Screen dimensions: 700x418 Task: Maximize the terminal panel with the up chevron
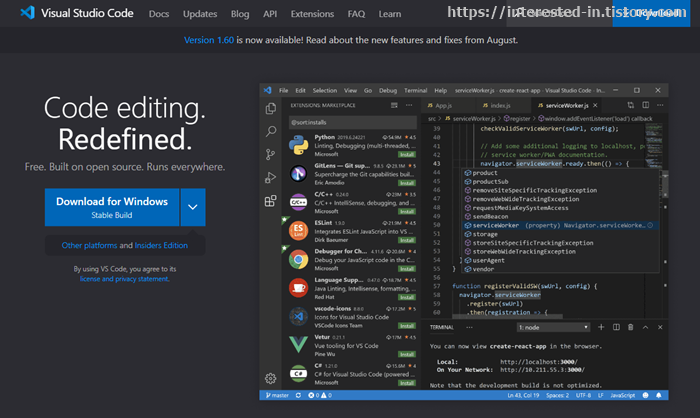(646, 327)
